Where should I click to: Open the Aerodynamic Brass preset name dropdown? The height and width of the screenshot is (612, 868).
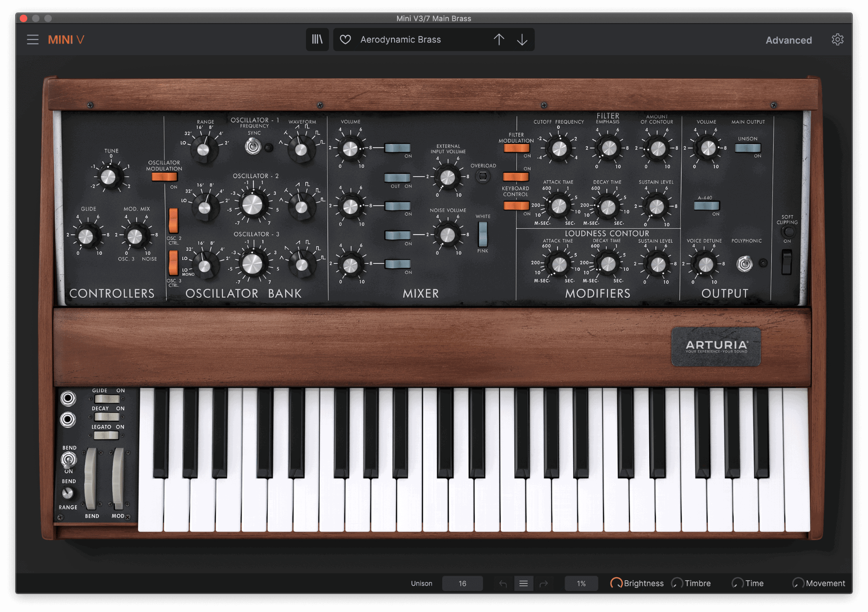(417, 39)
